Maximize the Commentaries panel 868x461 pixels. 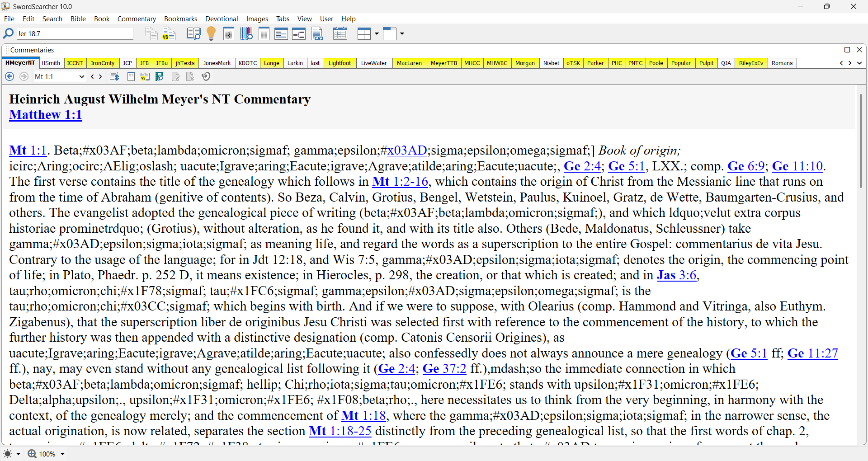click(847, 50)
